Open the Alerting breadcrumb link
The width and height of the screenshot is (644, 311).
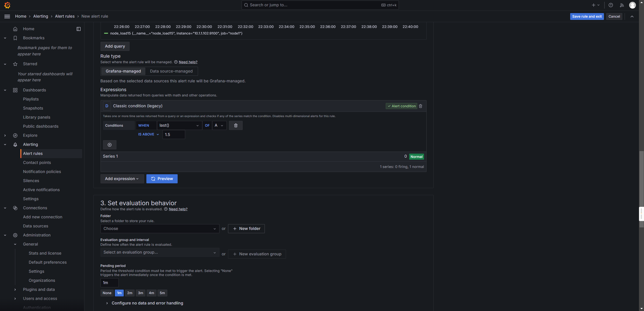pyautogui.click(x=41, y=16)
